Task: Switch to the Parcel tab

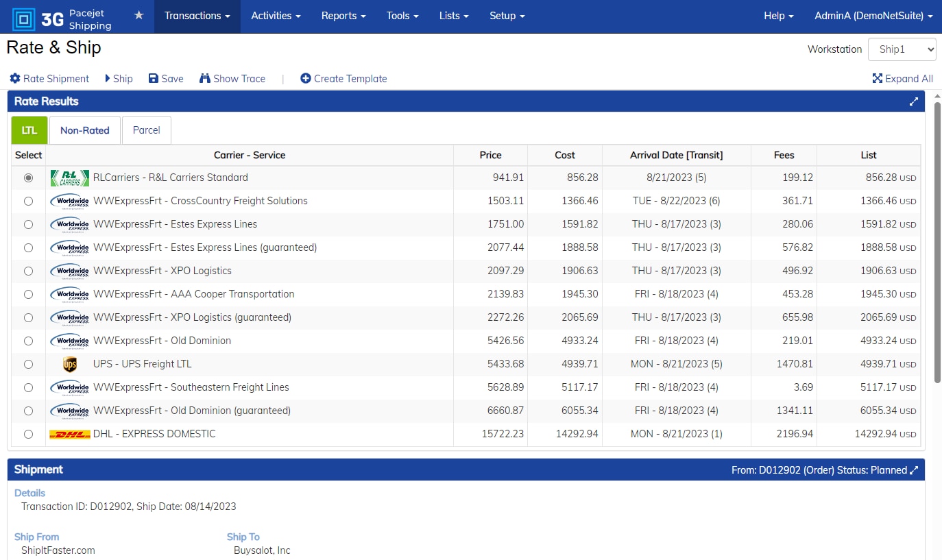Action: click(146, 130)
